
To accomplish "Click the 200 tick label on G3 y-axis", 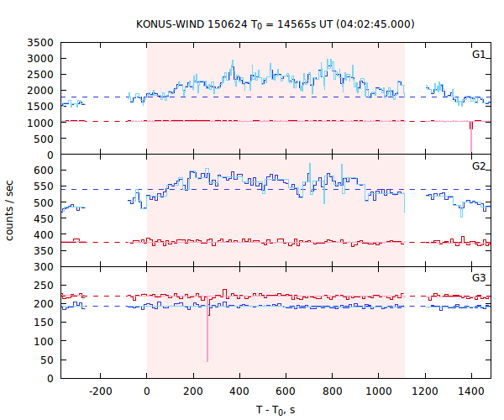I will tap(44, 304).
